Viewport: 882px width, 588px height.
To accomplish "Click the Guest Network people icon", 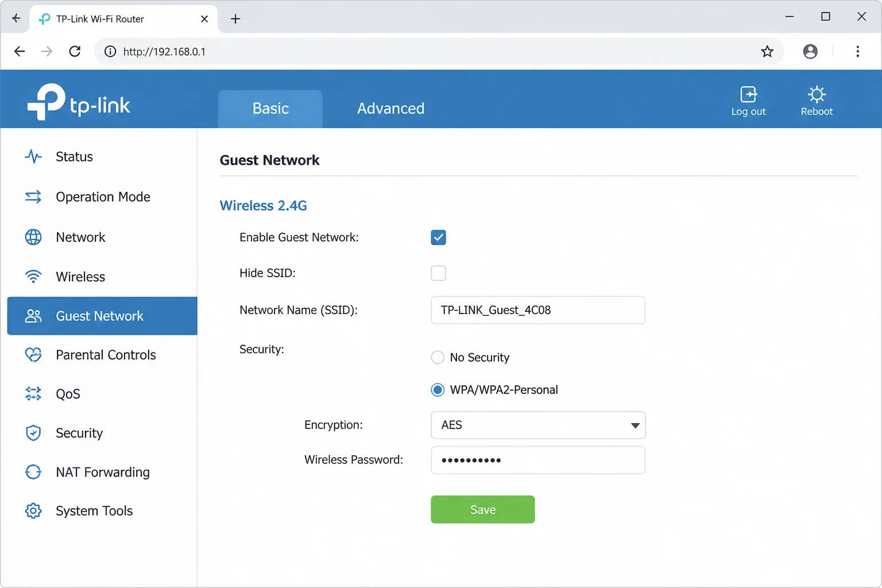I will click(33, 316).
